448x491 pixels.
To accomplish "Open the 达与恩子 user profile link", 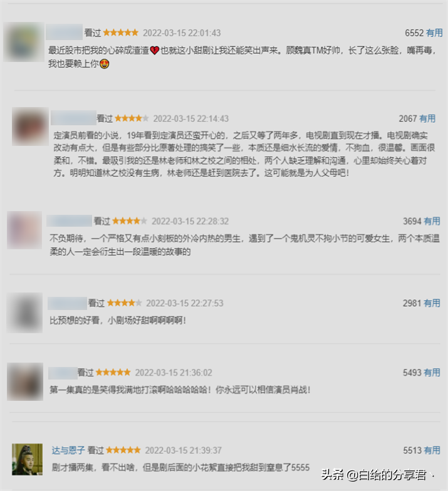I will coord(68,450).
